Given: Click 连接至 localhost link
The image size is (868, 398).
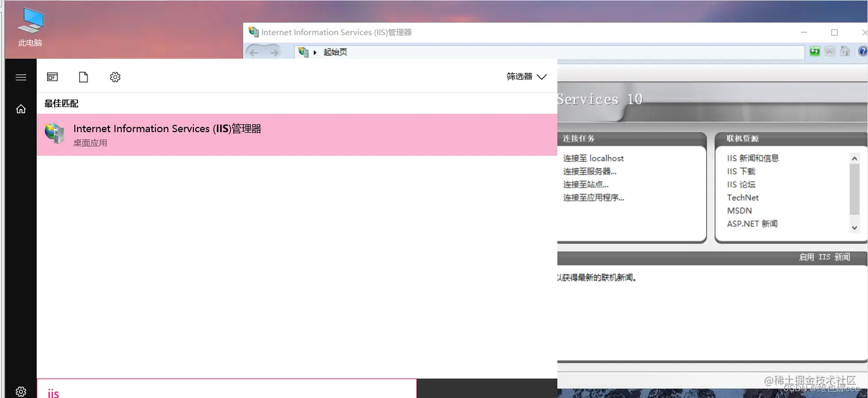Looking at the screenshot, I should 593,158.
